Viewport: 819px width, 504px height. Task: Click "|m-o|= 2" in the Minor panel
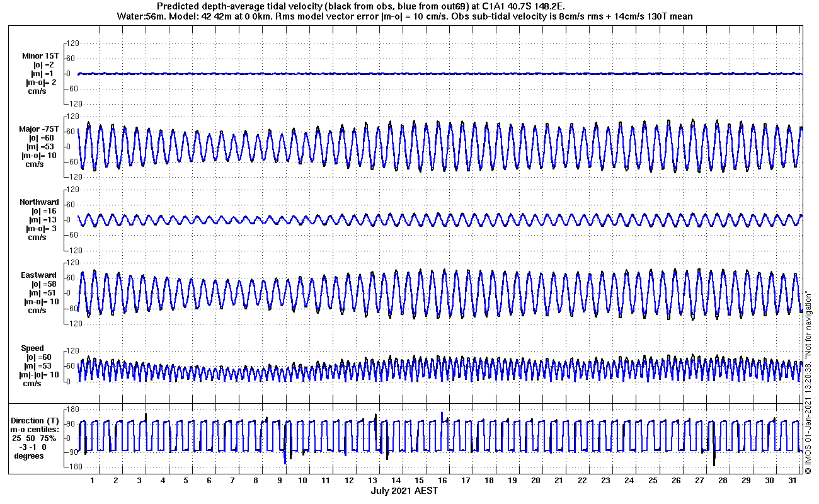click(42, 83)
